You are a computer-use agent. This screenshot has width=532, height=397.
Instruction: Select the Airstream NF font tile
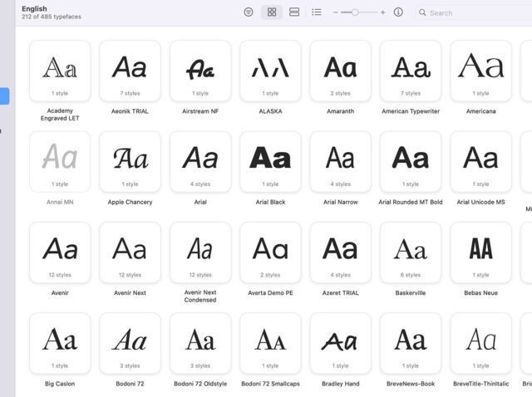(x=200, y=71)
